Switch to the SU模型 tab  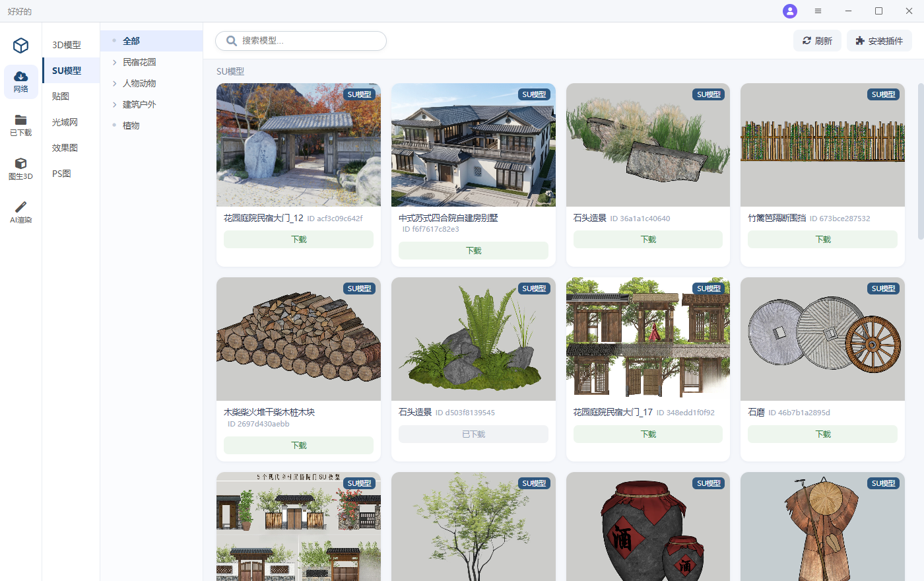tap(71, 71)
